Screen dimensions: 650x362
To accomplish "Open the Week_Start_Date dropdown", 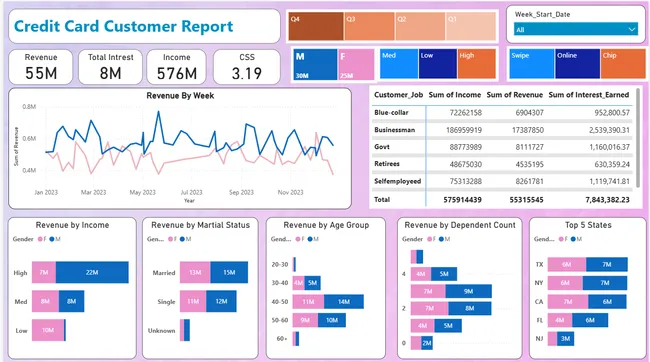I will click(575, 29).
